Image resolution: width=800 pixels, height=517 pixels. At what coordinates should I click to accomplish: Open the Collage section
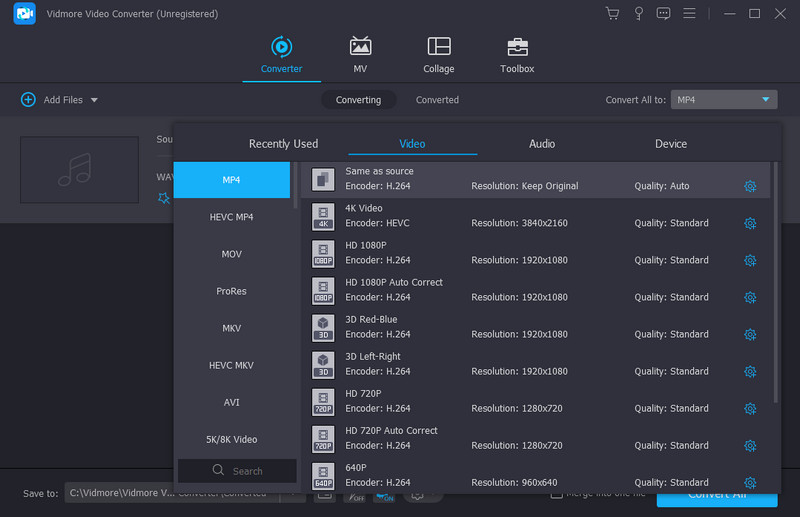click(x=438, y=55)
